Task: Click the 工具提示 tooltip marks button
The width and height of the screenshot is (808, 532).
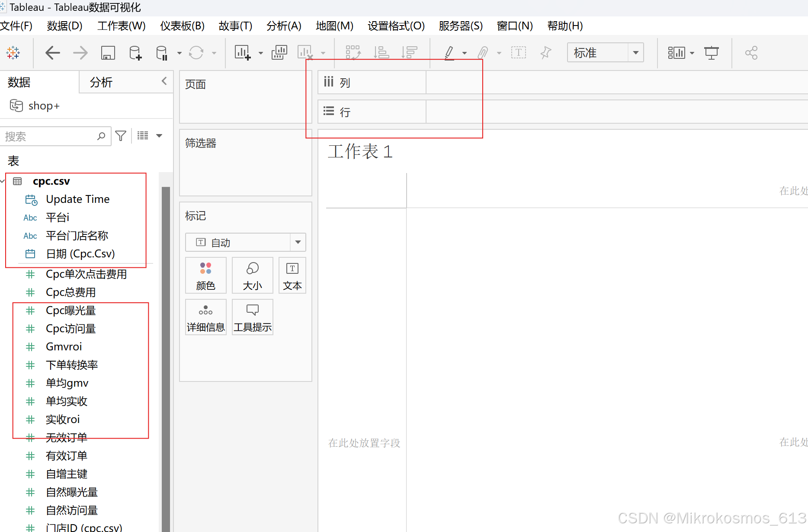Action: [x=253, y=317]
